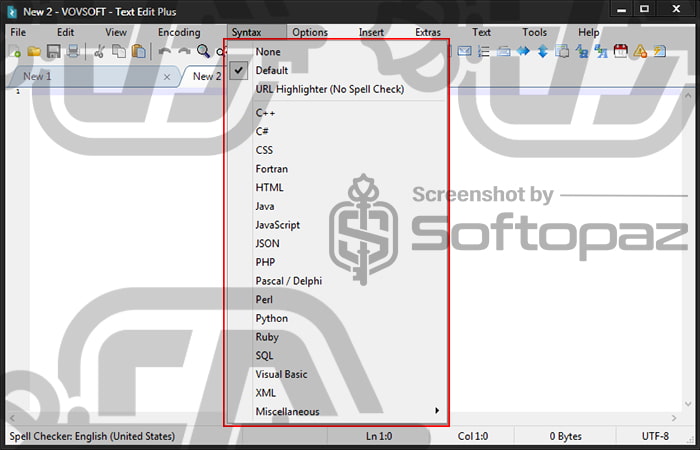Click the Find magnifier icon
Screen dimensions: 700x450
tap(204, 51)
